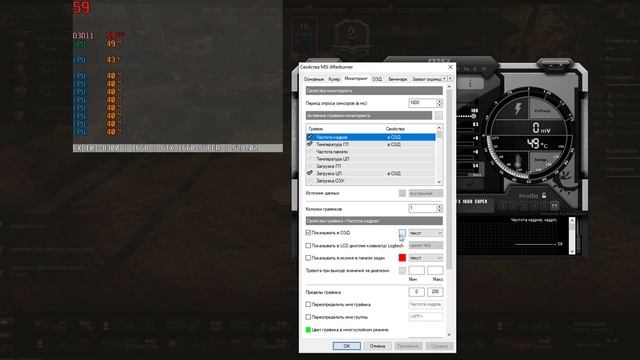Click the Afterburner monitoring graph scroll up arrow

[572, 220]
